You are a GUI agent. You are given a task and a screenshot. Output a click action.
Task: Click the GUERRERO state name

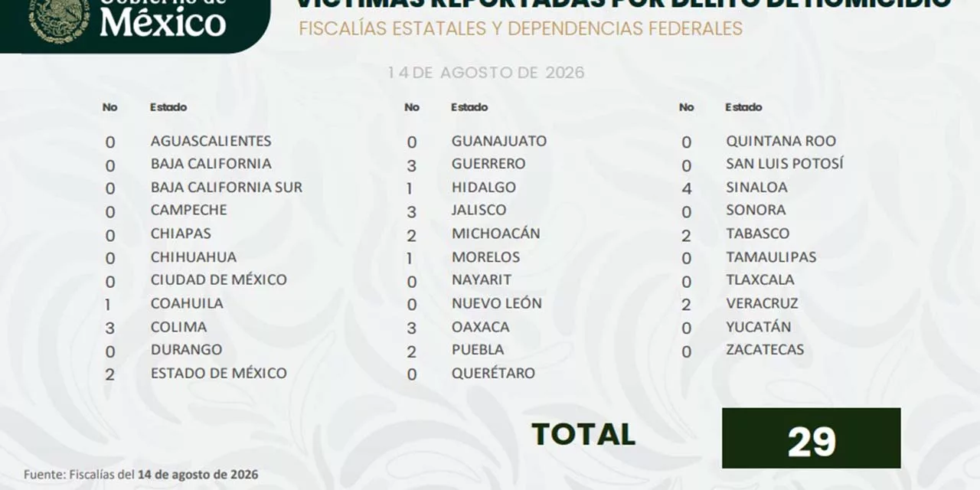coord(488,164)
